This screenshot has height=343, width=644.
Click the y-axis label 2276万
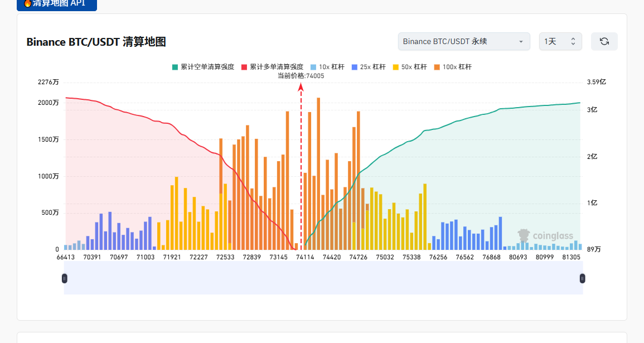(x=49, y=82)
